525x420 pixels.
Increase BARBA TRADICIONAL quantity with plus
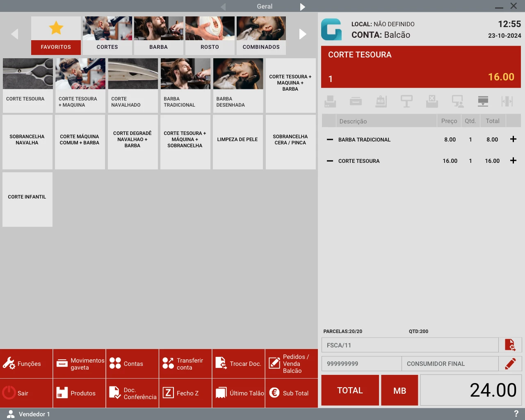513,139
